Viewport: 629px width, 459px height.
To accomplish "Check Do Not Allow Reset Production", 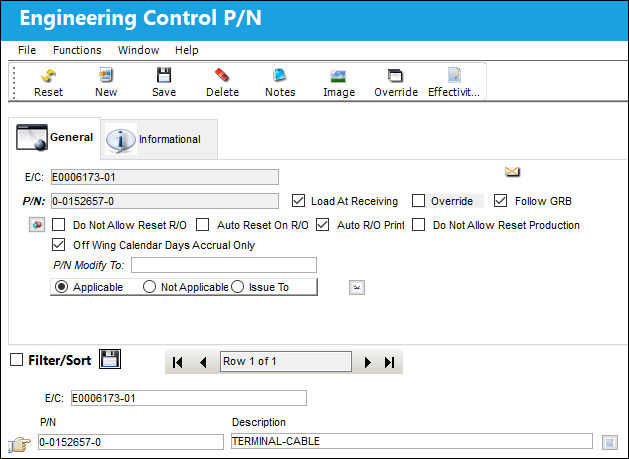I will (418, 225).
